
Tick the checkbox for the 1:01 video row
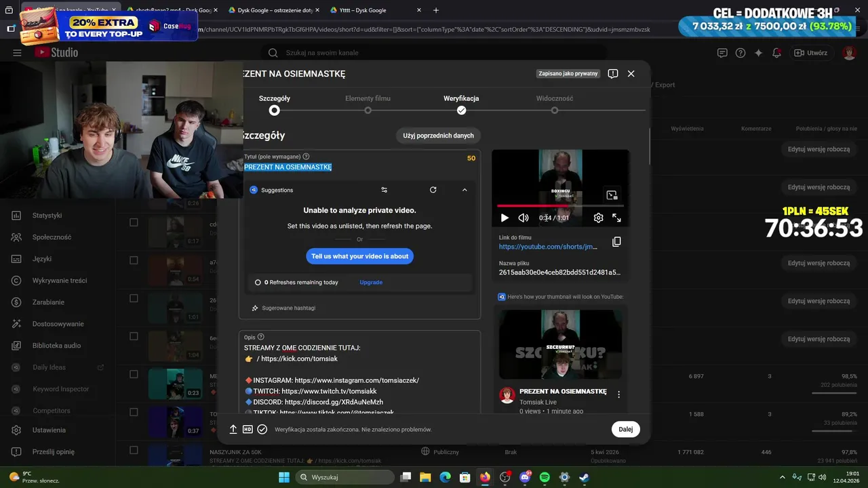click(134, 298)
